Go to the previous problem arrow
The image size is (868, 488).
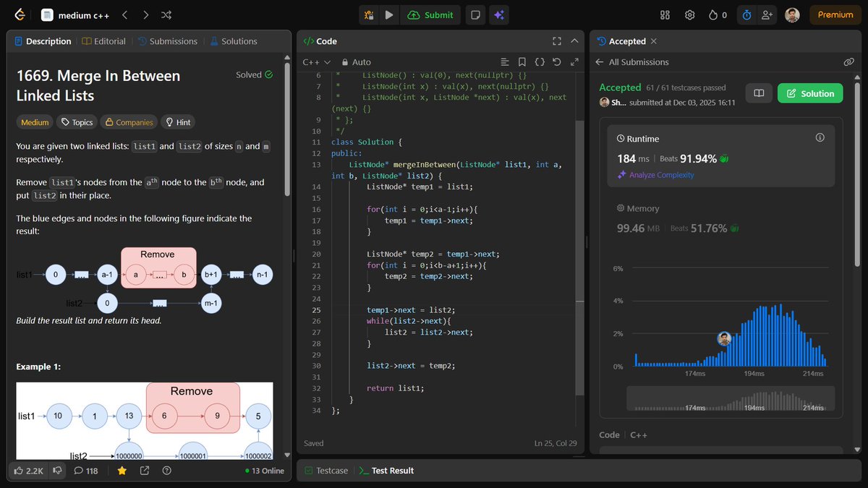[x=124, y=14]
